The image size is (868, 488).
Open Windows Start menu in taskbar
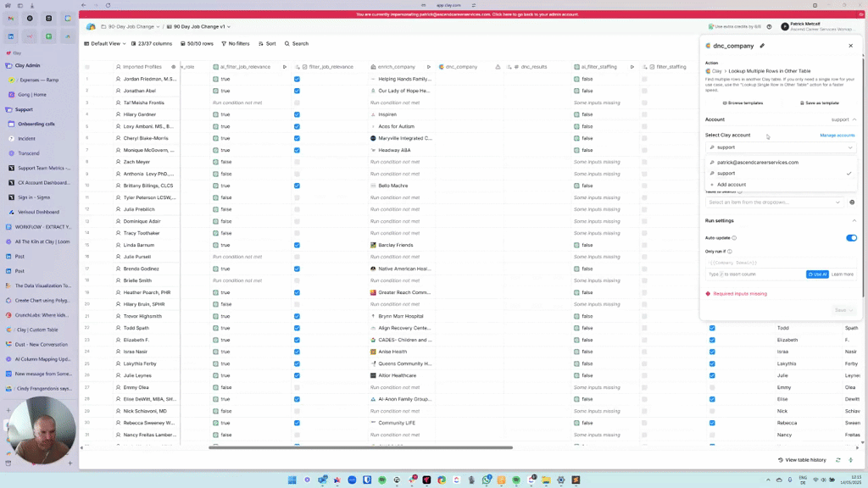point(292,480)
